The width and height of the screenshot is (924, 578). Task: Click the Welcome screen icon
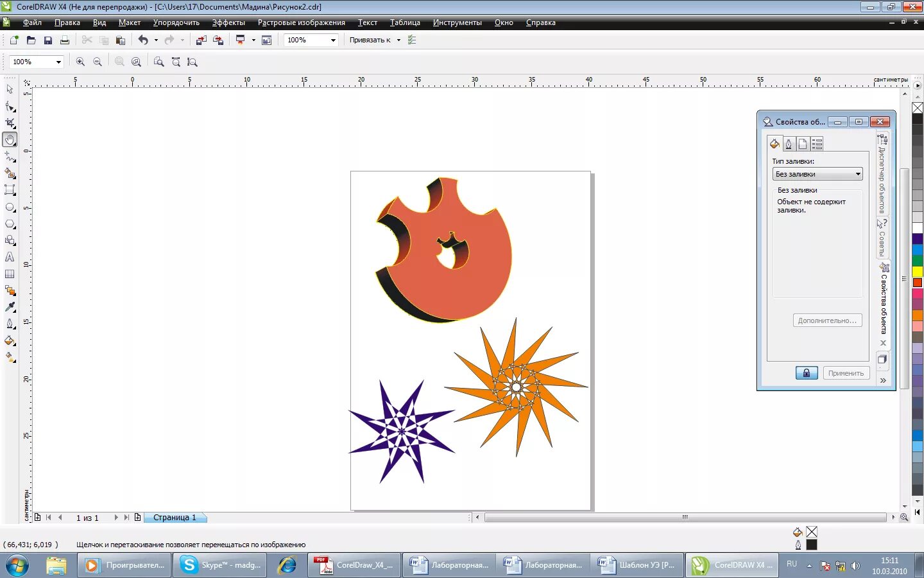coord(267,40)
